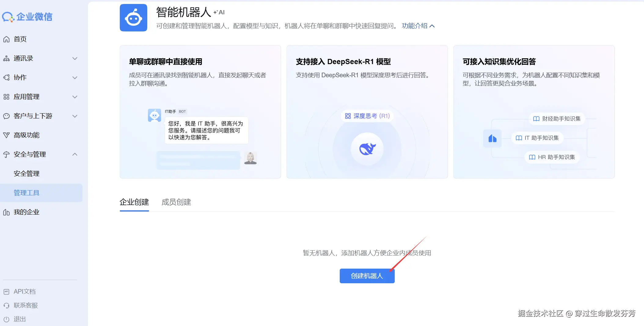
Task: Click the blue 智能机器人 robot icon
Action: (x=134, y=18)
